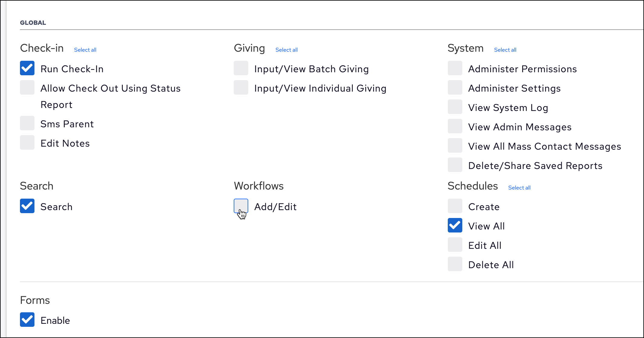Screen dimensions: 644x338
Task: Uncheck the Search permission checkbox
Action: [x=27, y=206]
